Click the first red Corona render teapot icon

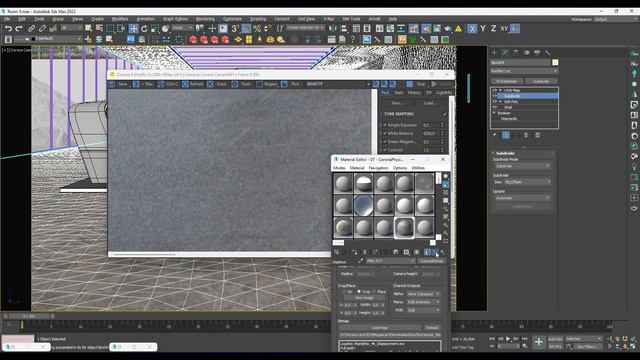click(193, 40)
